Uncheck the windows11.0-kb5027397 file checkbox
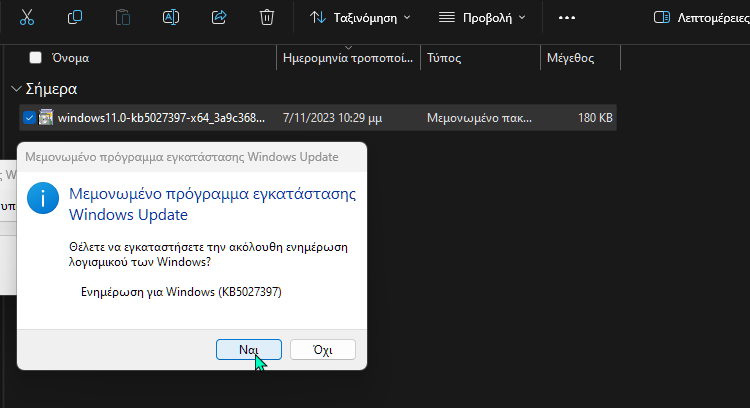Screen dimensions: 750x408 pos(29,118)
